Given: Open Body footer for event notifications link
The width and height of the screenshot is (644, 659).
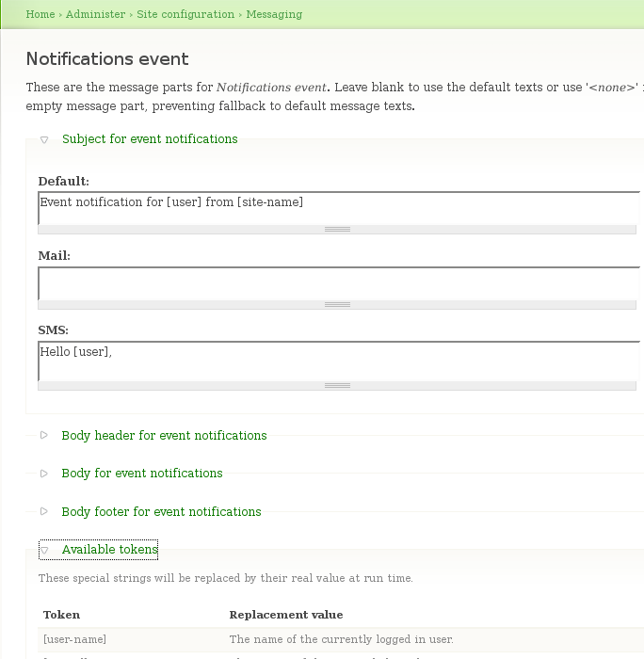Looking at the screenshot, I should 161,512.
